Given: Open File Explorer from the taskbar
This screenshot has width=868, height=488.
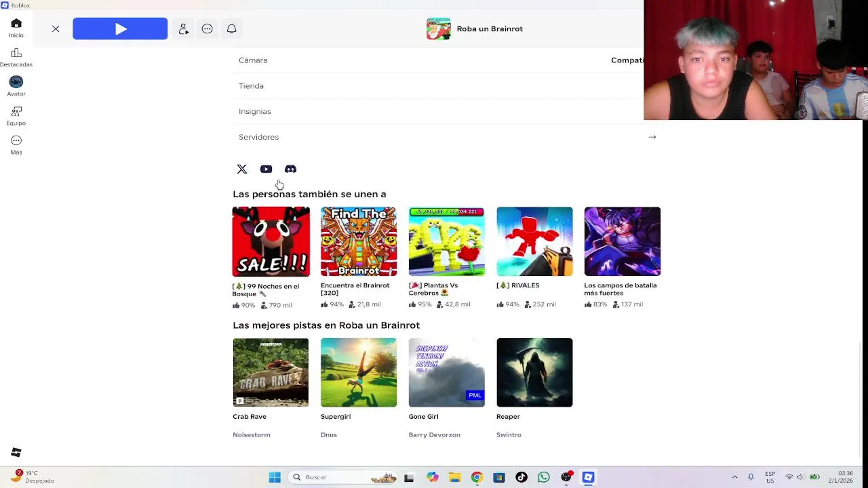Looking at the screenshot, I should [x=454, y=477].
